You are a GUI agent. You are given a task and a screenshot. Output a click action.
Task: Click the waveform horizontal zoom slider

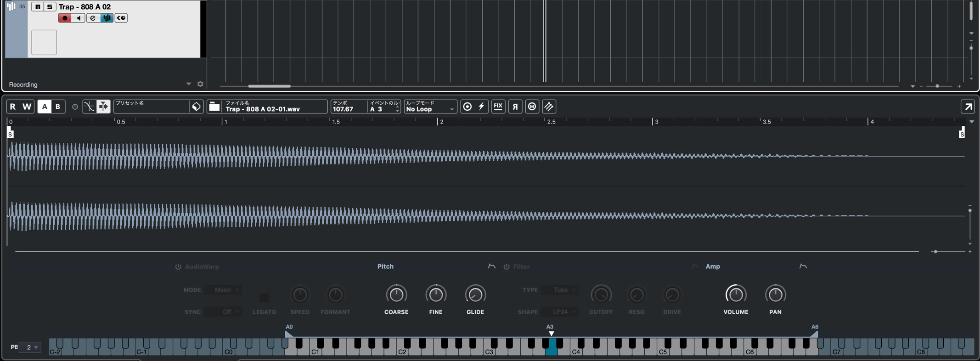(935, 252)
